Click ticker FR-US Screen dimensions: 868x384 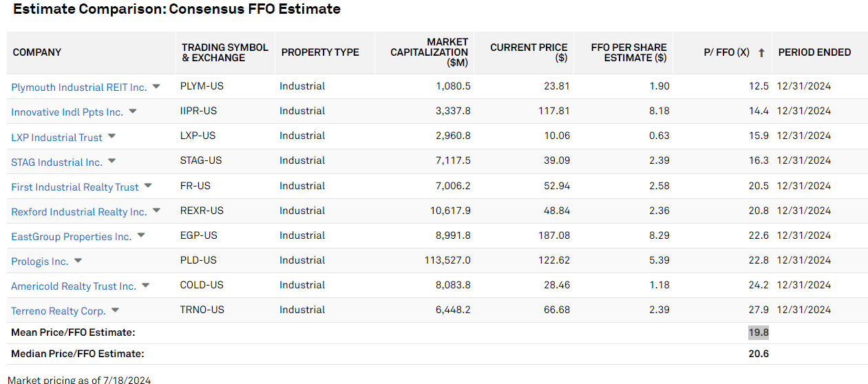195,186
